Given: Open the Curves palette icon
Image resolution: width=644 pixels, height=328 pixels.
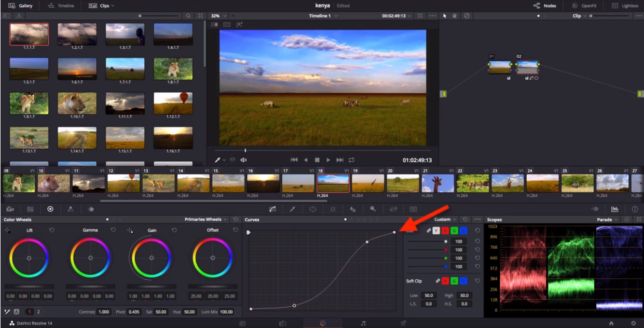Looking at the screenshot, I should (x=272, y=209).
